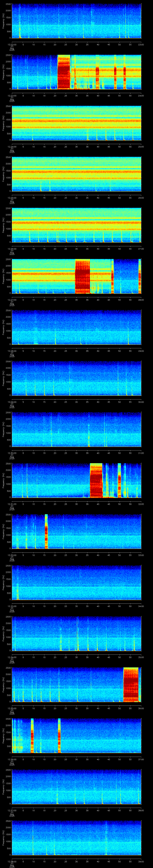Select the spectrogram panel starting 12:33:00
153x868 pixels.
pos(76,583)
